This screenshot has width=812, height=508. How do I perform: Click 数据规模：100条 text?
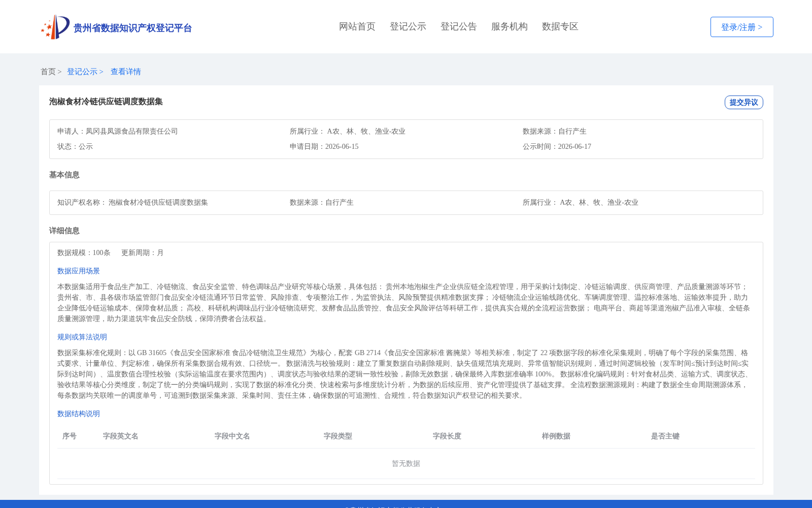(84, 252)
